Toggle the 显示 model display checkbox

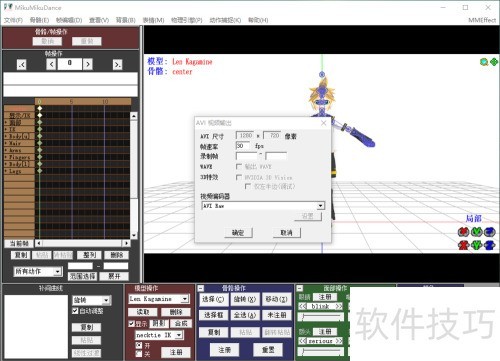(x=131, y=324)
